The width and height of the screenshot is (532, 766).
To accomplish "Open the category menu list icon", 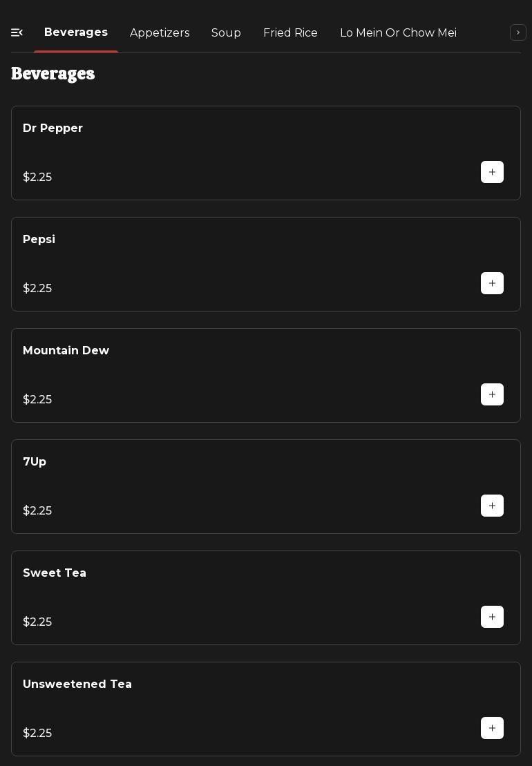I will tap(17, 32).
